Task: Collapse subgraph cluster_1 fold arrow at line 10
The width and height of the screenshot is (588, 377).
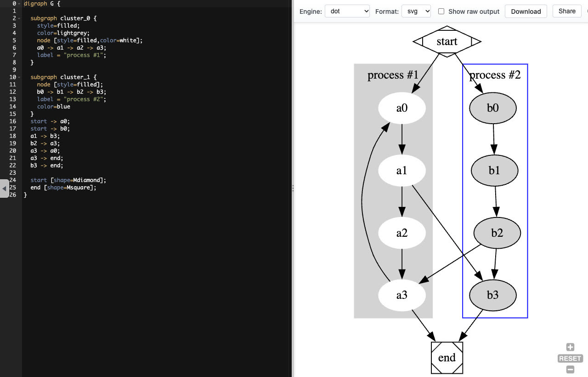Action: click(19, 77)
